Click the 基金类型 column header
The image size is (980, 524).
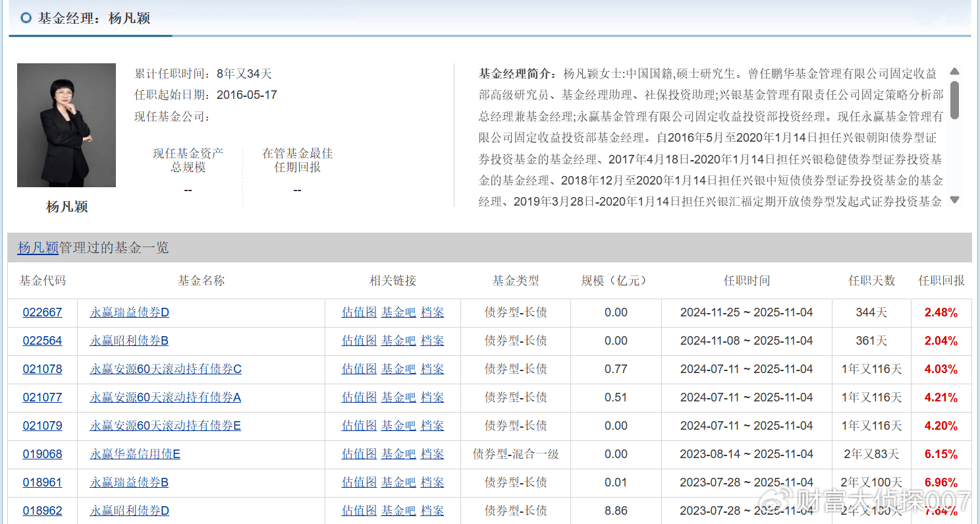tap(516, 281)
